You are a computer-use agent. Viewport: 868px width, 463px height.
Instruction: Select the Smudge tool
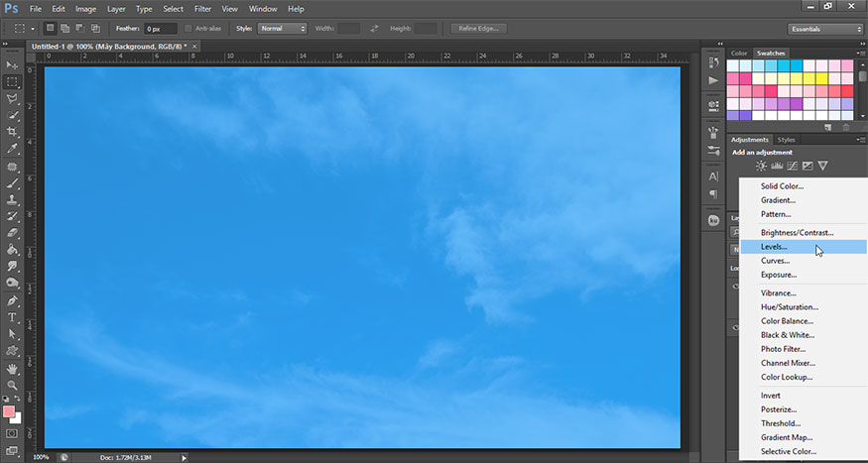[x=12, y=266]
